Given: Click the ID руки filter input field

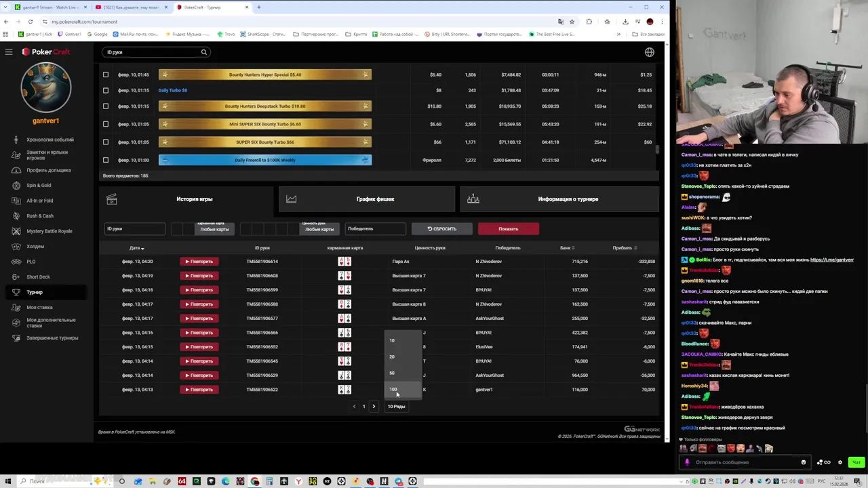Looking at the screenshot, I should click(x=135, y=229).
